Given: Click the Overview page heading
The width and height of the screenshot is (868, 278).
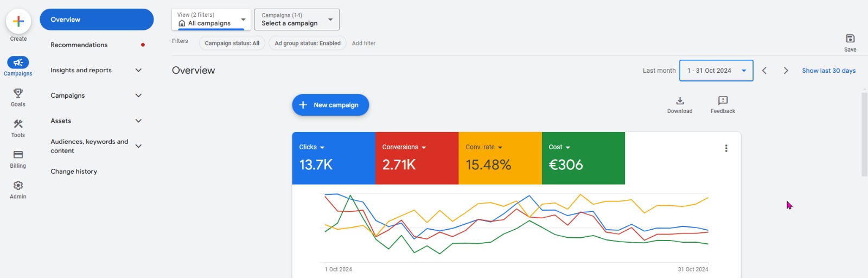Looking at the screenshot, I should 193,70.
